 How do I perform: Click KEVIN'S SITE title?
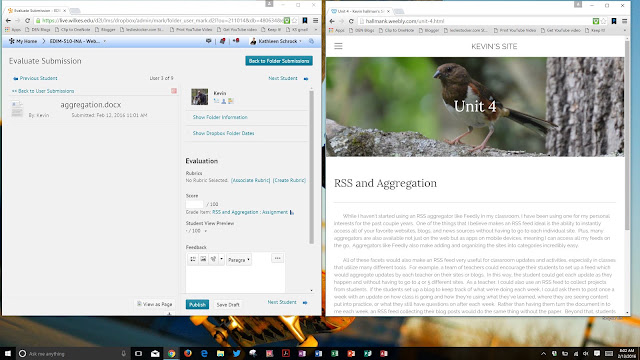[494, 47]
